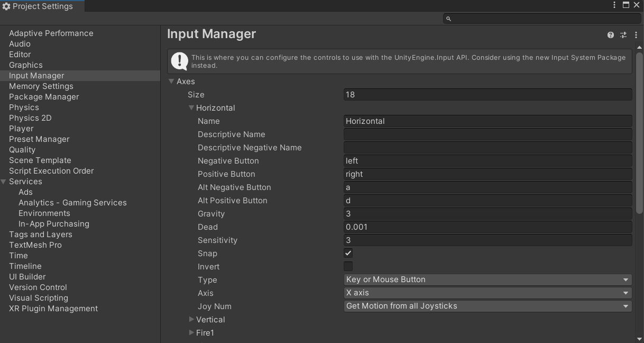Click the scroll down arrow

pyautogui.click(x=639, y=339)
